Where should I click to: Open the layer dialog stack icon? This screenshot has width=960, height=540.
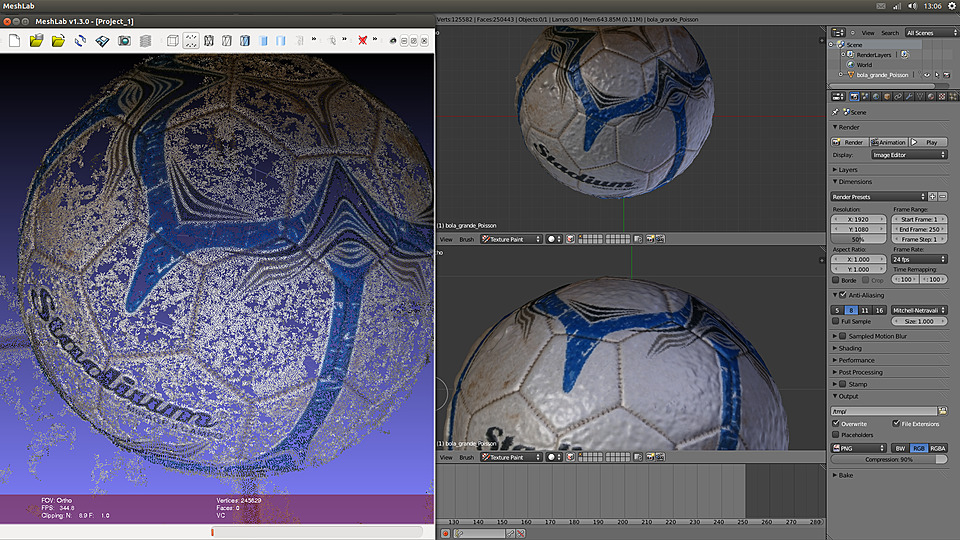(145, 41)
